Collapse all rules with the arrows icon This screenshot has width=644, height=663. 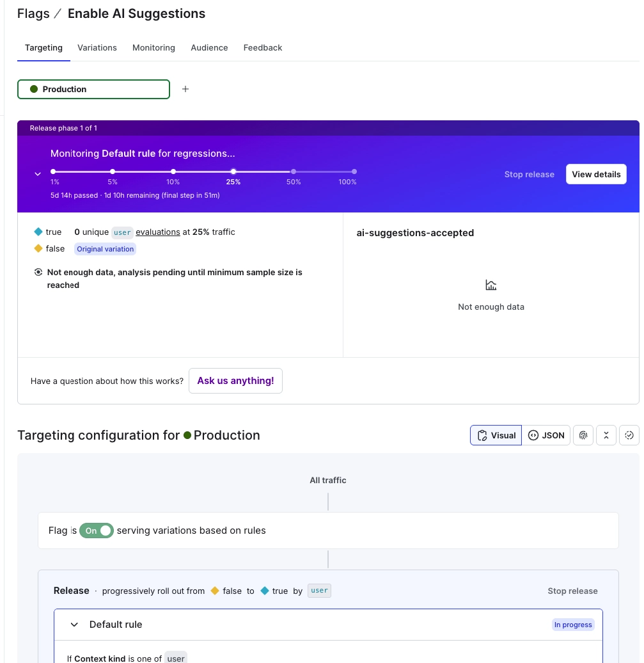tap(606, 435)
